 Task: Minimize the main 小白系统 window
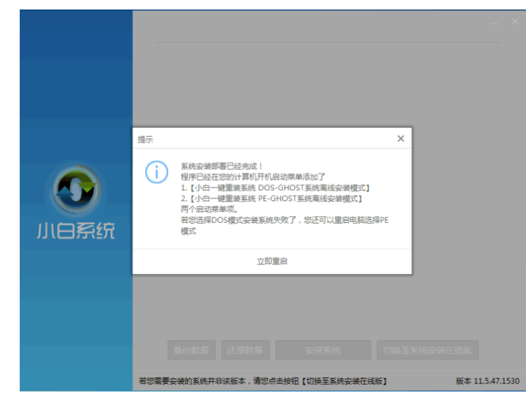496,22
